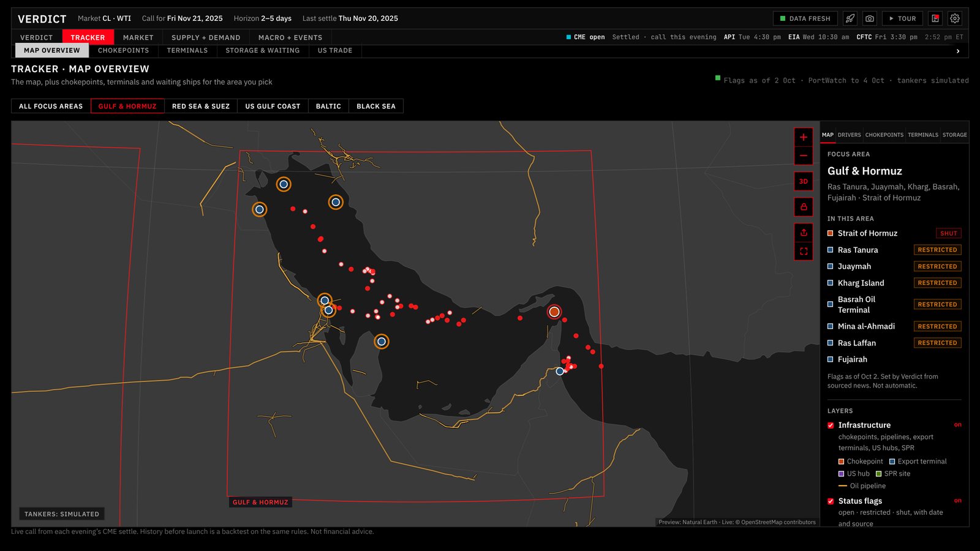Click the TANKERS: SIMULATED badge on map
Screen dimensions: 980x551
point(62,514)
